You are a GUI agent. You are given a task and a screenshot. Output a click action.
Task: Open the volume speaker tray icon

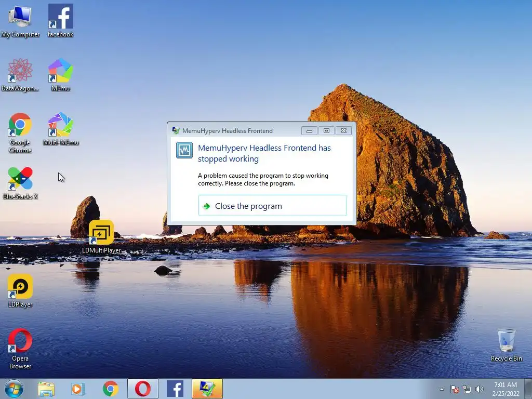point(479,389)
